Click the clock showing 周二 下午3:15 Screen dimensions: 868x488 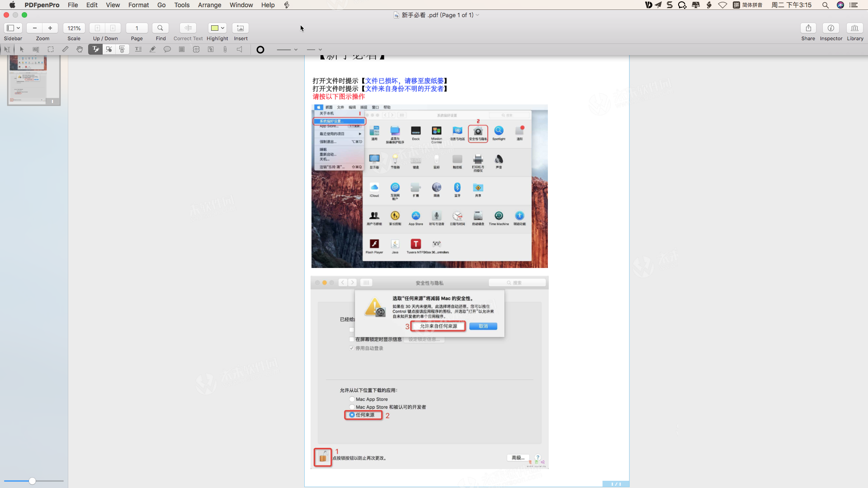click(791, 5)
